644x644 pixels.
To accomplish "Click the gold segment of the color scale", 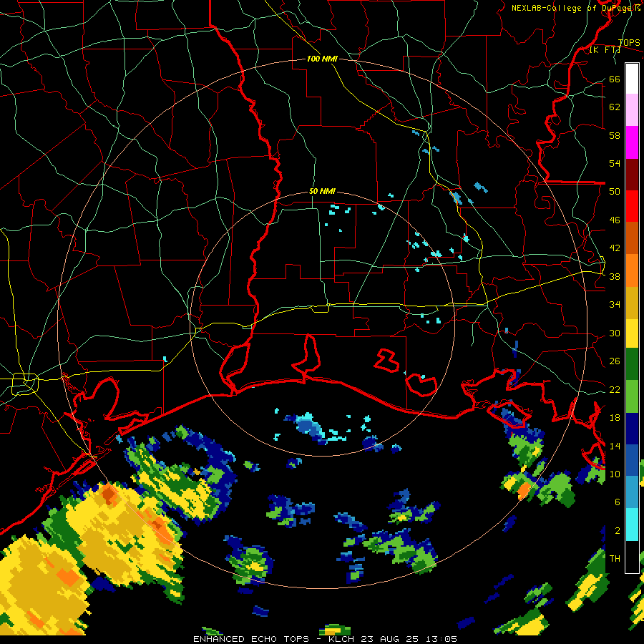I will (632, 303).
